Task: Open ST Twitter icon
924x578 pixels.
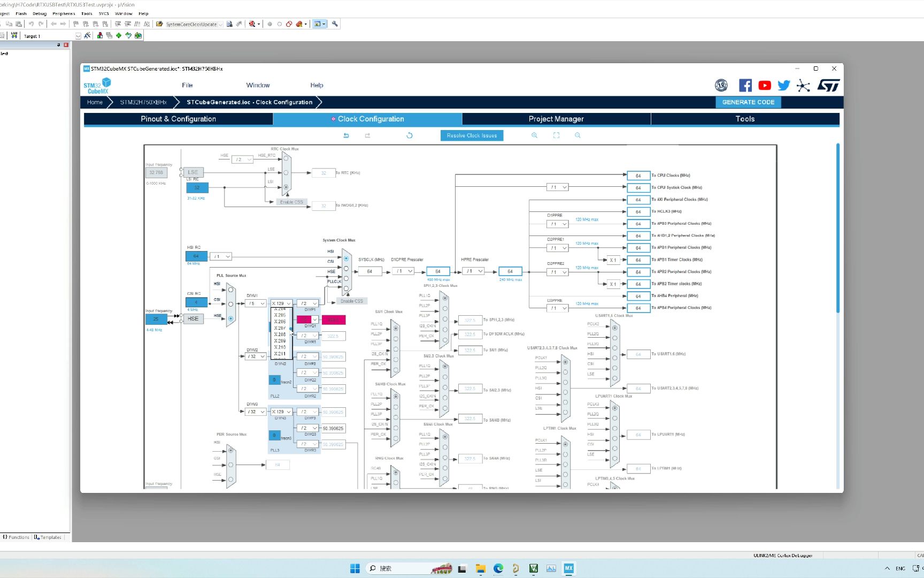Action: [x=784, y=85]
